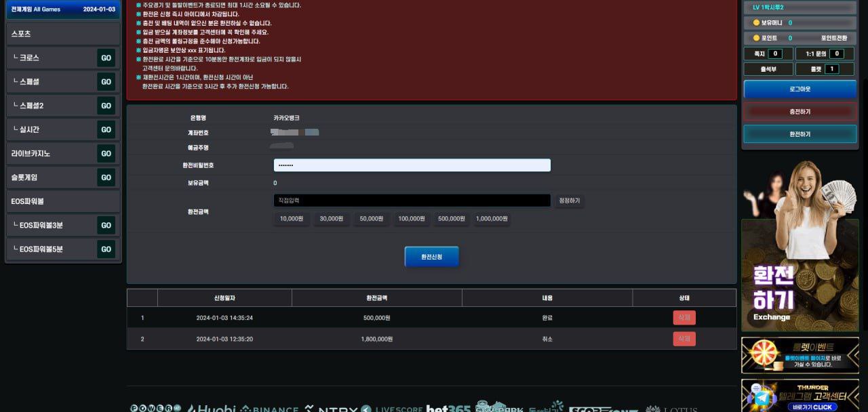Click the GO icon beside 크로스
The width and height of the screenshot is (868, 412).
106,58
